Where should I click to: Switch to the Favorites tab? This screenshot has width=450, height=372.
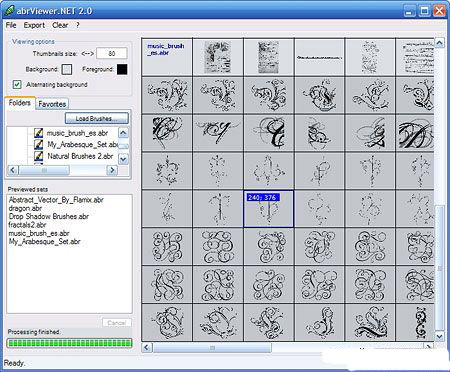coord(52,104)
